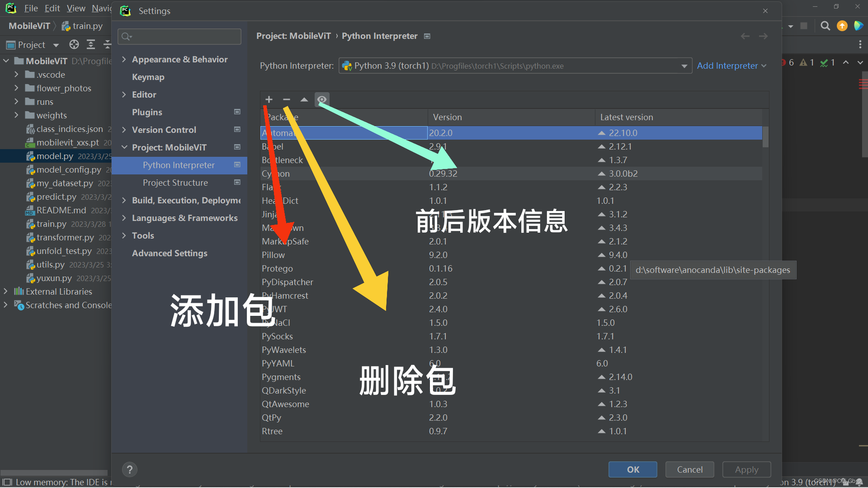Expand the Tools settings section

pos(124,235)
